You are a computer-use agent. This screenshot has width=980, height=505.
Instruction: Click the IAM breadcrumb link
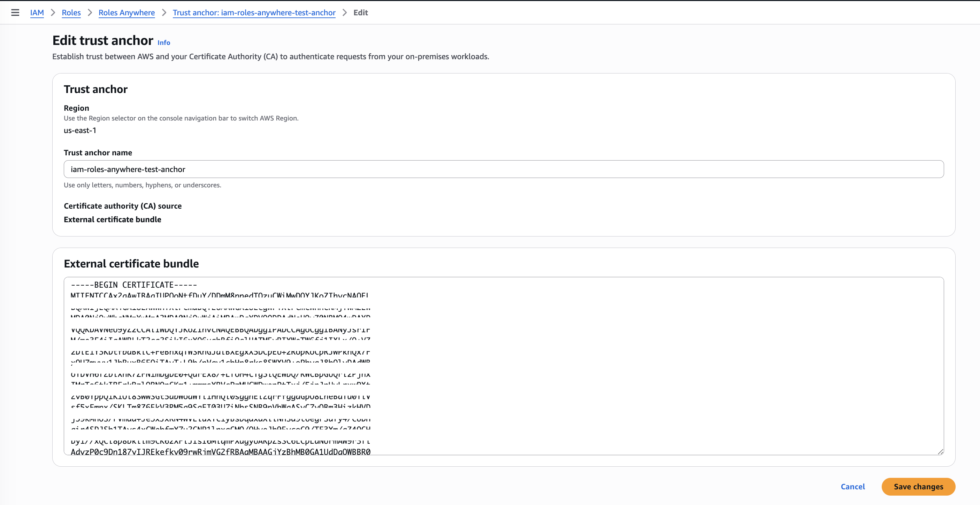click(x=37, y=13)
